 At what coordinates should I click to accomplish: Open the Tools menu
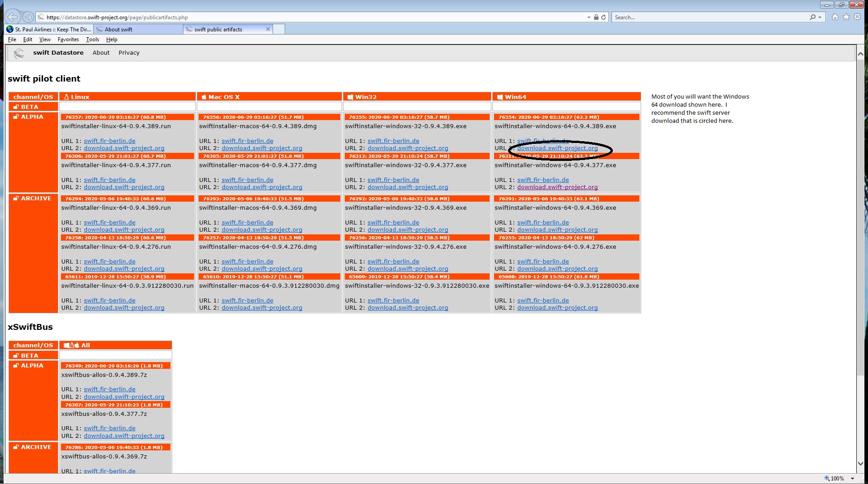[x=92, y=39]
